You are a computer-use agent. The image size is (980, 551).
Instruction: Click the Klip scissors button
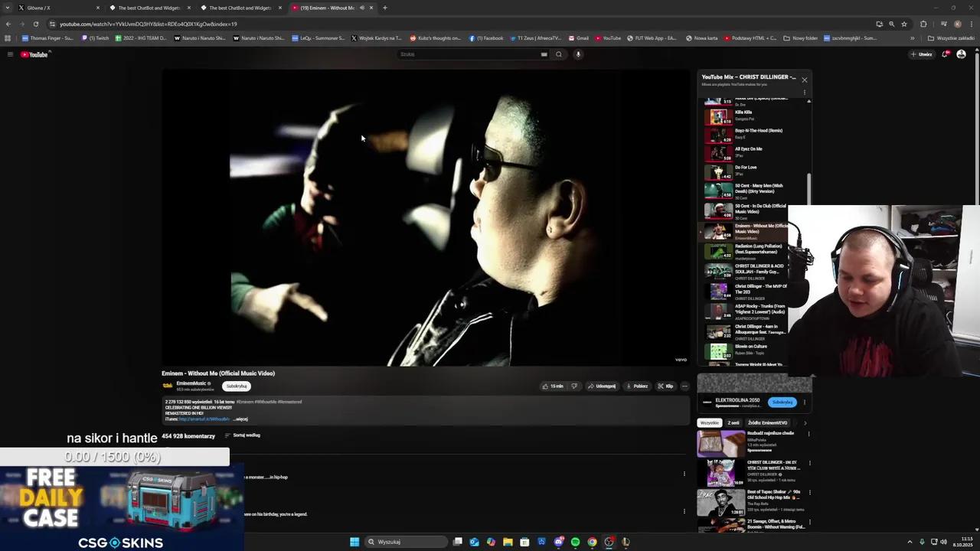click(665, 386)
